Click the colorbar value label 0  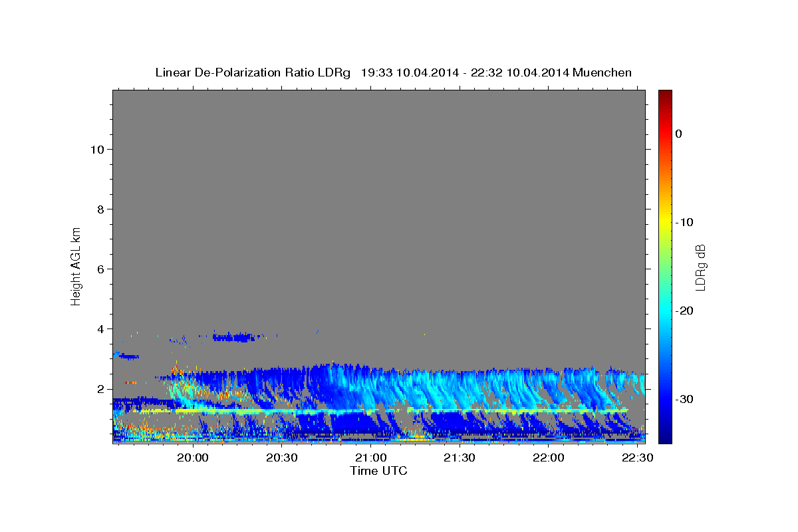click(679, 134)
